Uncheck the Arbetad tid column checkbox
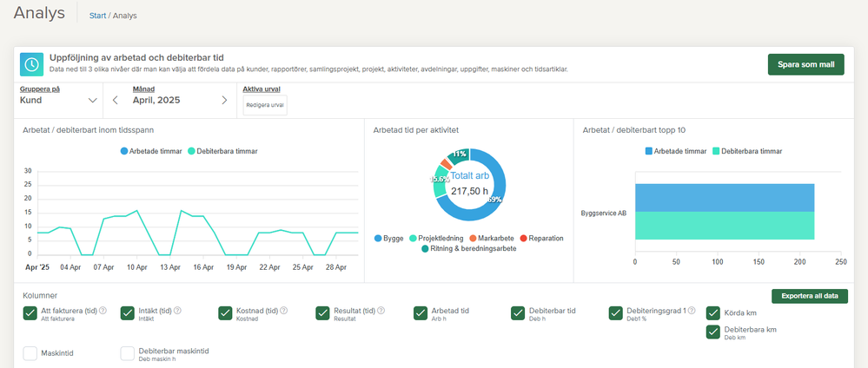This screenshot has width=868, height=368. coord(421,314)
